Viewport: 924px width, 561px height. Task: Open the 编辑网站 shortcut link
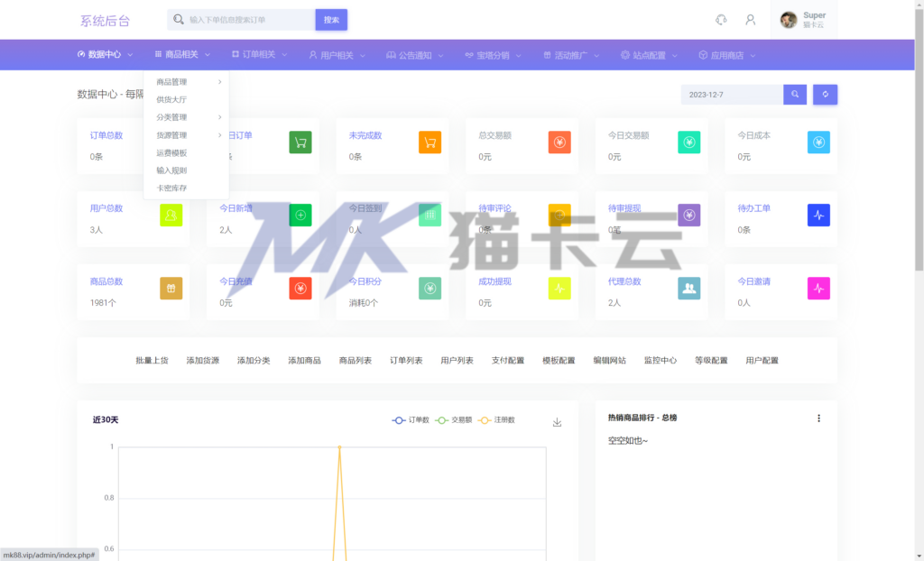pyautogui.click(x=609, y=361)
